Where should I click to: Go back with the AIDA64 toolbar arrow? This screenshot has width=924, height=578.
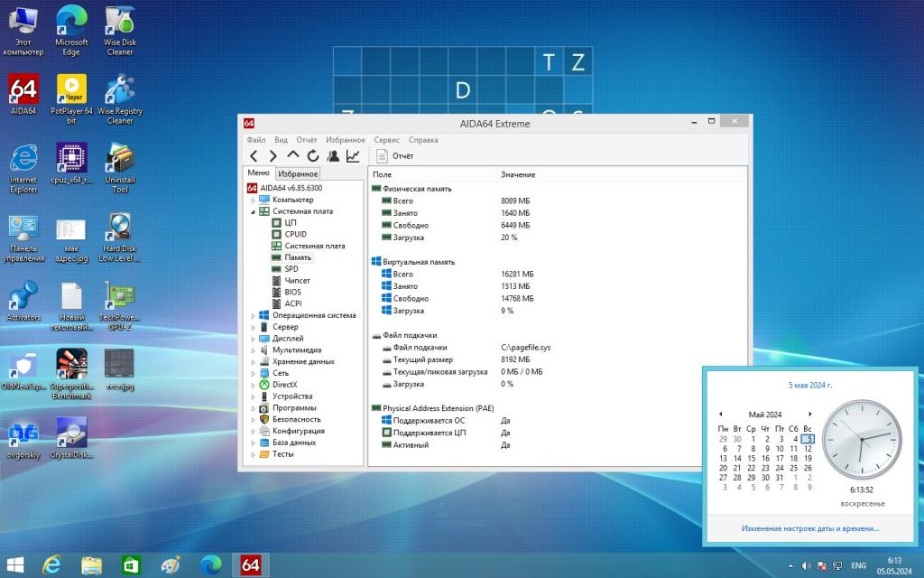tap(254, 155)
